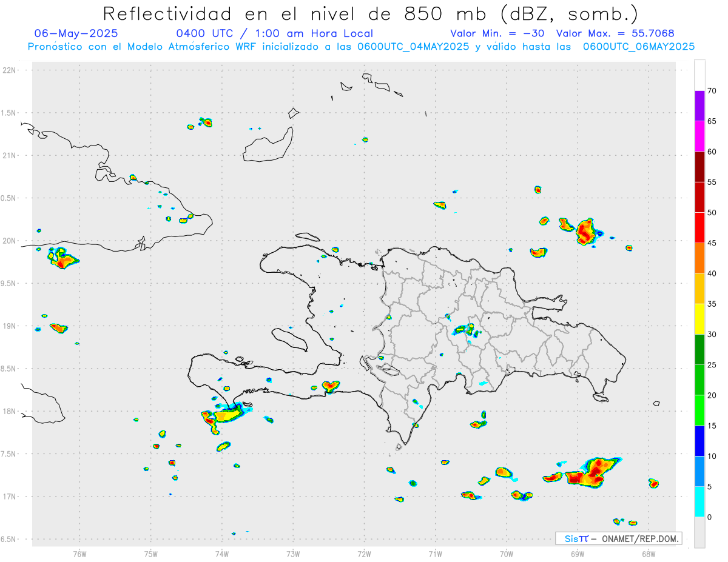This screenshot has width=728, height=562.
Task: Click the '76W' longitude label
Action: point(79,554)
